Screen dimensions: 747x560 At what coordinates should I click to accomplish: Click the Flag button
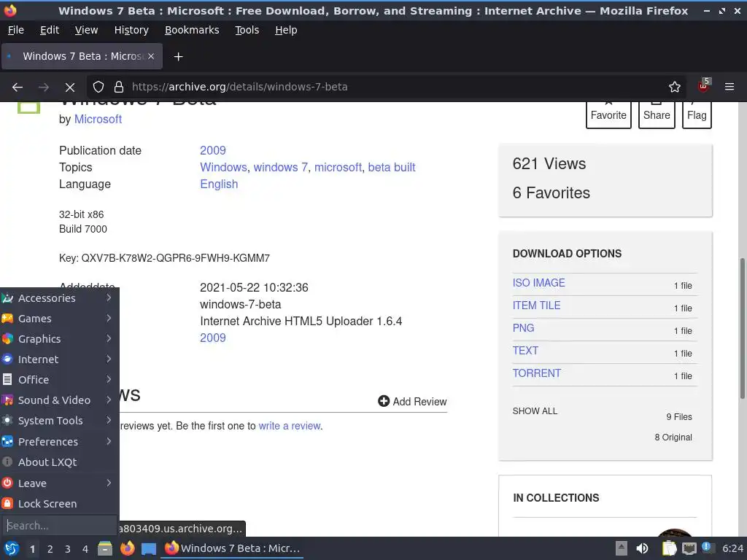697,114
